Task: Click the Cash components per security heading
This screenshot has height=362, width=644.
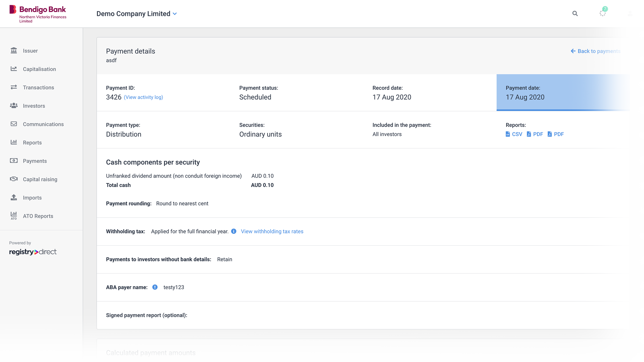Action: click(153, 162)
